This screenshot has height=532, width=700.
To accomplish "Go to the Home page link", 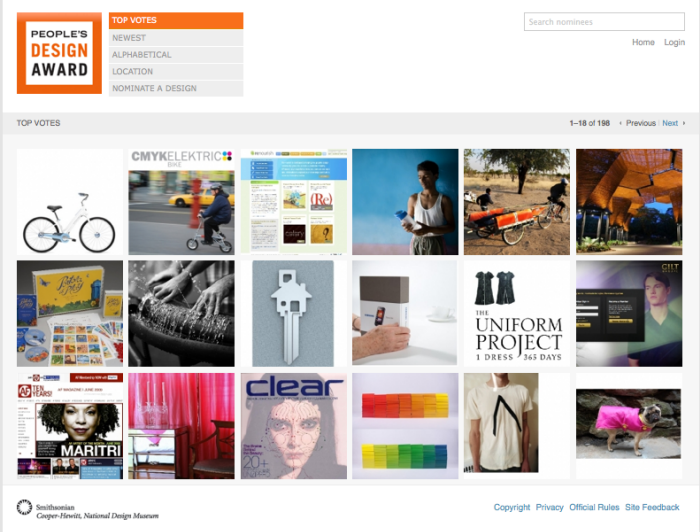I will click(643, 42).
